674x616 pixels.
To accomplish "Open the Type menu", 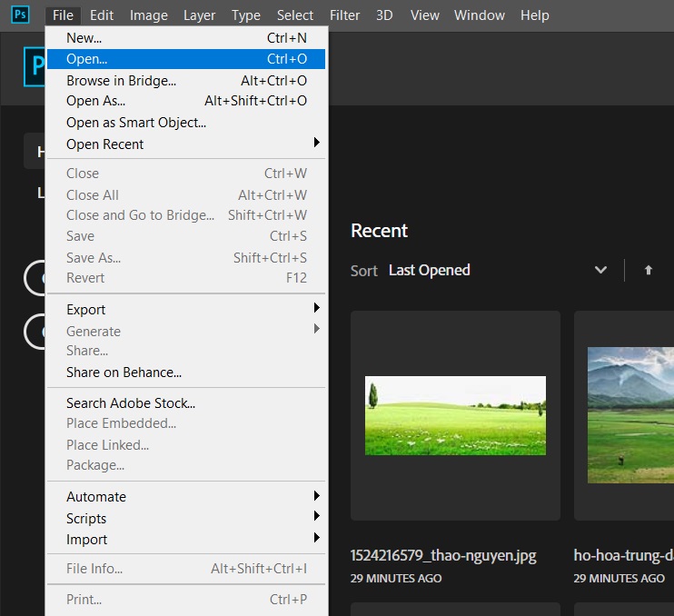I will 246,15.
